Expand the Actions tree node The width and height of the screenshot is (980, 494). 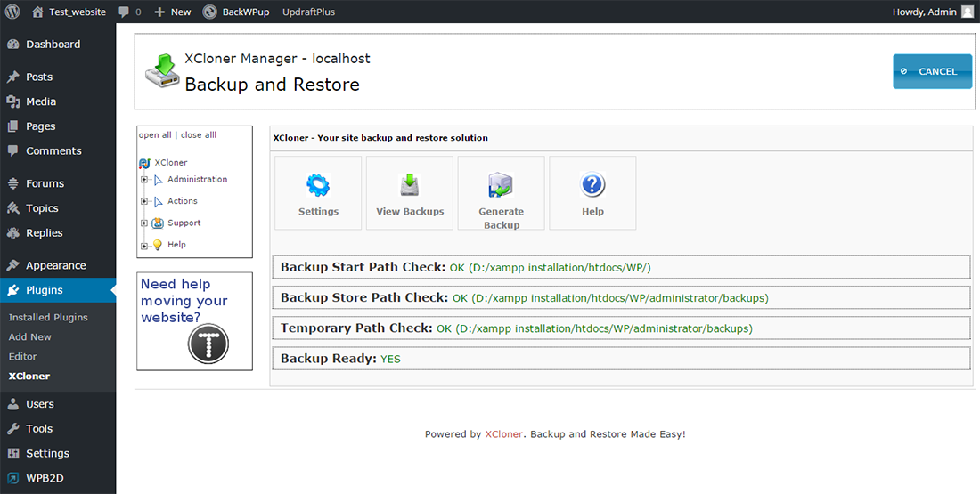tap(144, 202)
